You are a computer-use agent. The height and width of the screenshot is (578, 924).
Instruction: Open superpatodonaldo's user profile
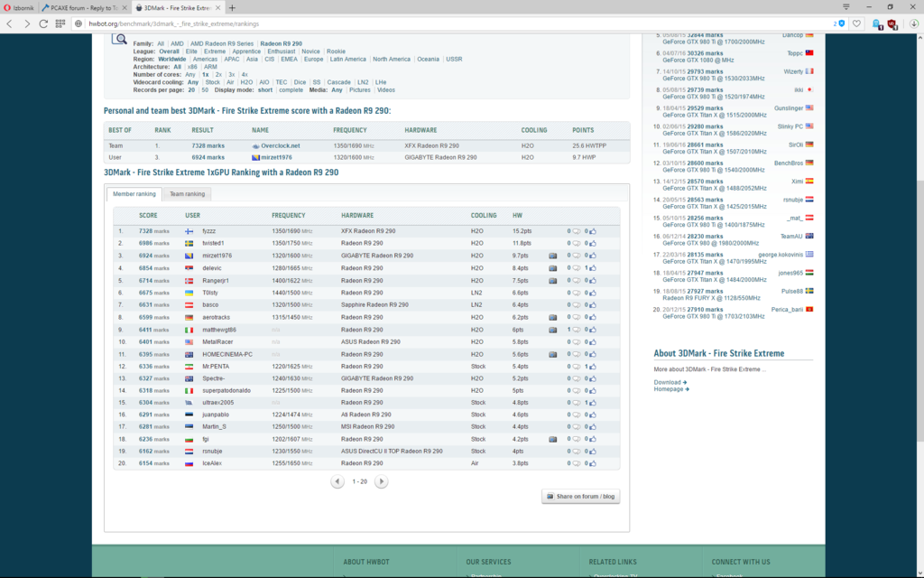coord(226,390)
